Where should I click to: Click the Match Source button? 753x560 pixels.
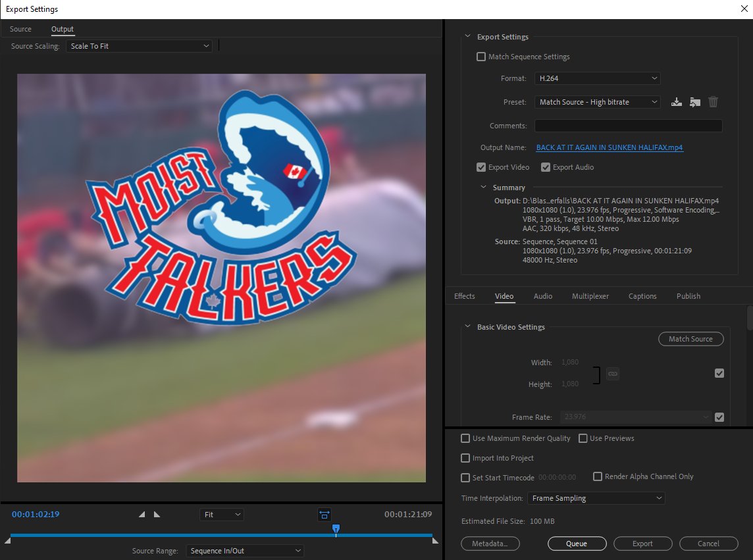click(x=690, y=339)
